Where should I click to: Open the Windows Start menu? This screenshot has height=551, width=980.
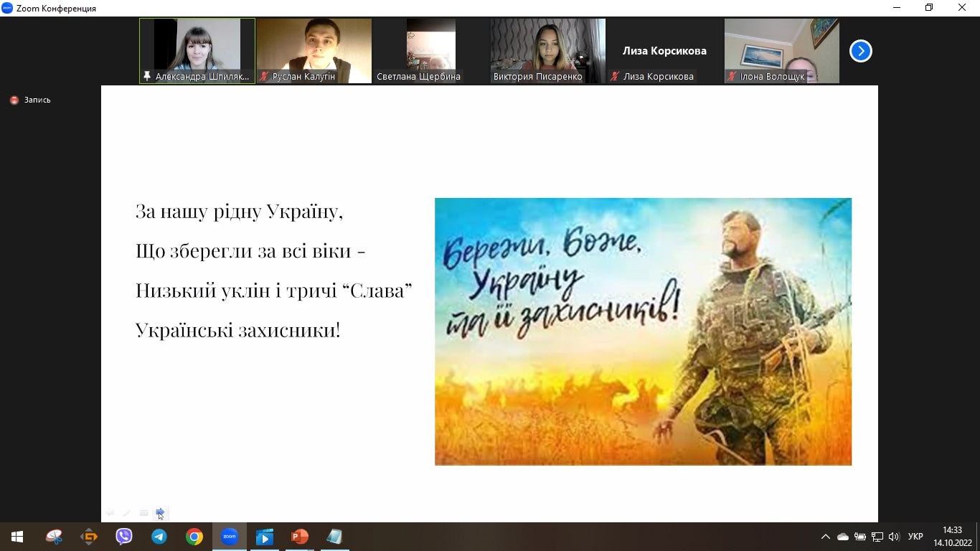pos(17,537)
